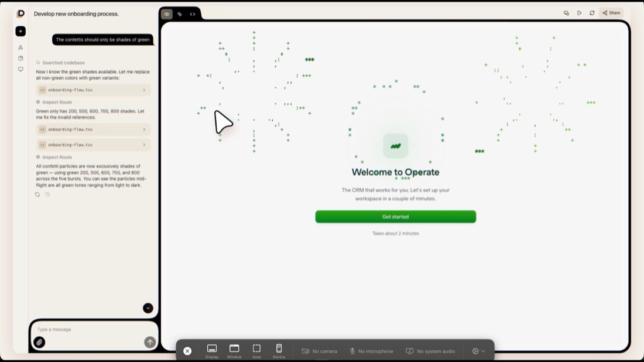The width and height of the screenshot is (644, 362).
Task: Toggle the No system audio option
Action: 430,351
